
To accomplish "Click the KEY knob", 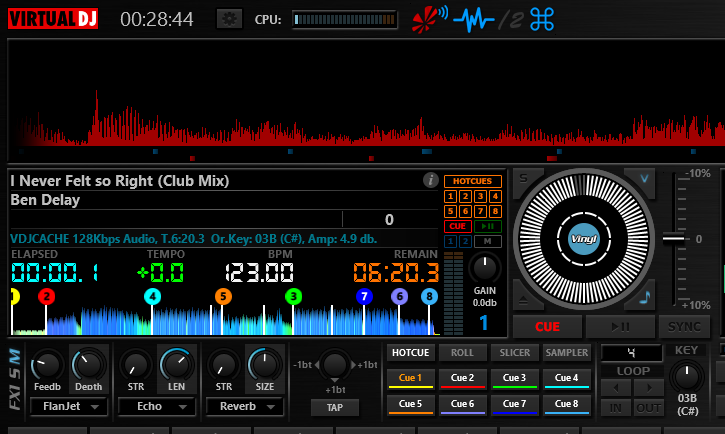I will pos(687,376).
